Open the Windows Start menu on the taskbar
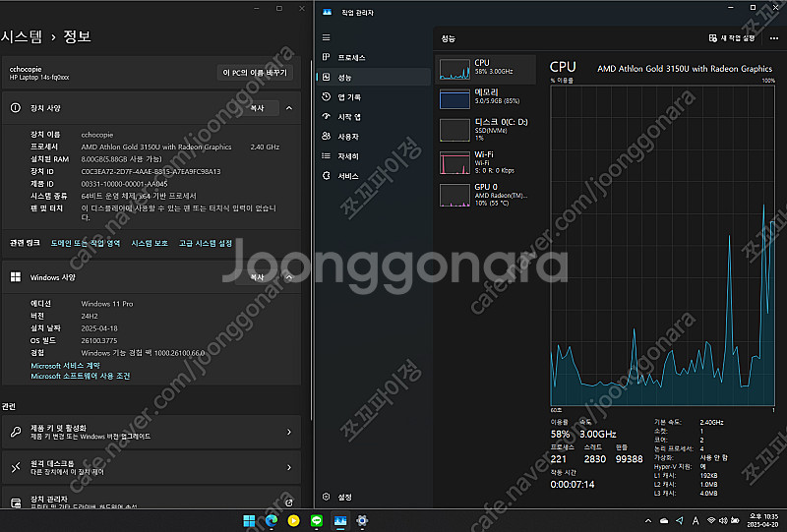 coord(249,521)
